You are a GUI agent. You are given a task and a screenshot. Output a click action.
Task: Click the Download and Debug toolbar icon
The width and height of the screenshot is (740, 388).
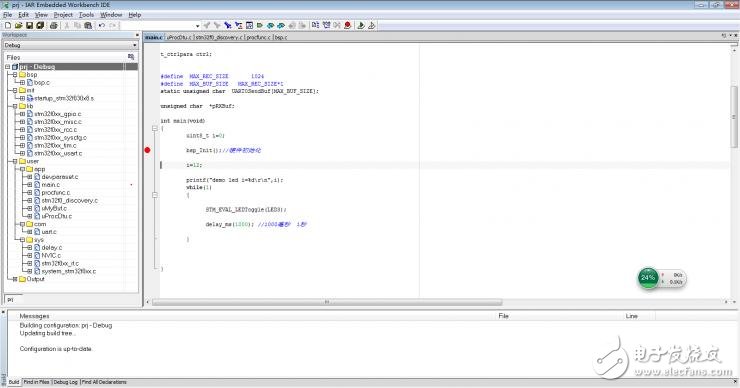pyautogui.click(x=361, y=25)
